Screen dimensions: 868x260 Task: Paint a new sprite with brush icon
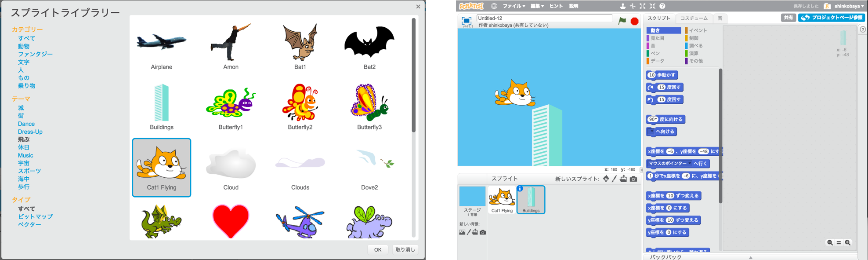615,179
